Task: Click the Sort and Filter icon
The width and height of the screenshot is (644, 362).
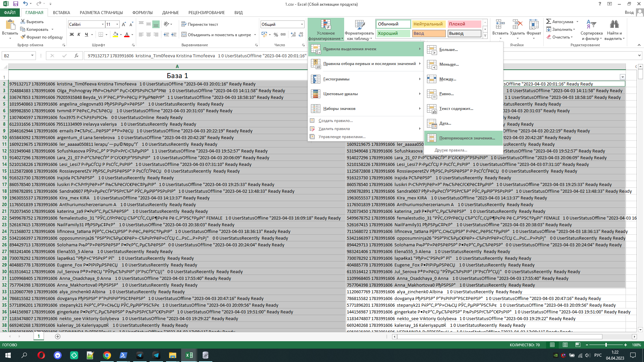Action: pyautogui.click(x=591, y=24)
